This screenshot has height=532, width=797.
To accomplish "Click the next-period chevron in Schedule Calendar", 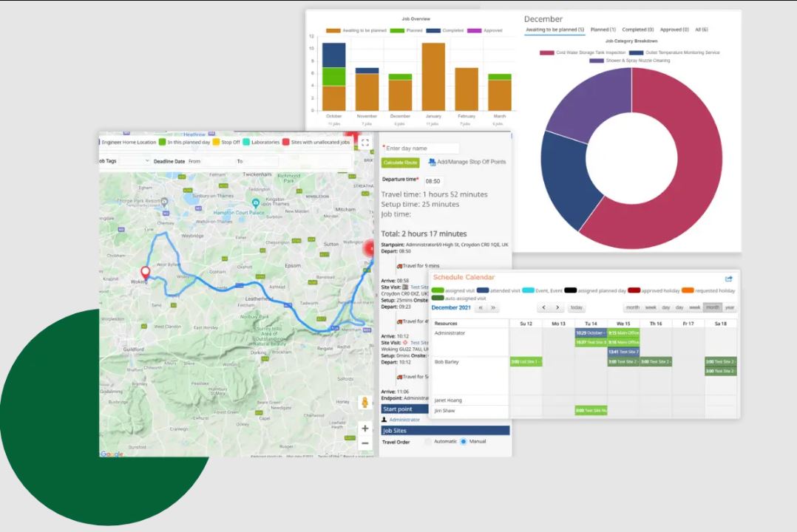I will point(556,307).
